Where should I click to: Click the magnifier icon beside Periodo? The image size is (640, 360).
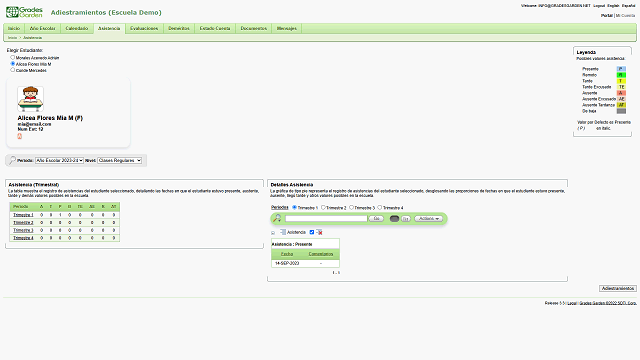click(x=12, y=160)
